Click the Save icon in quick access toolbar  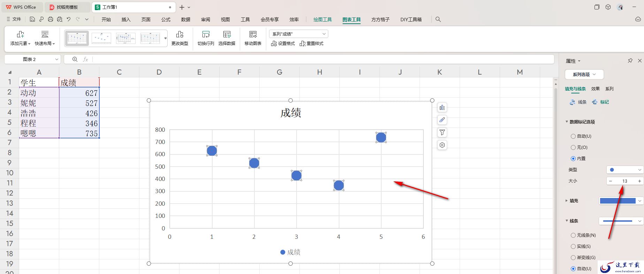click(32, 20)
